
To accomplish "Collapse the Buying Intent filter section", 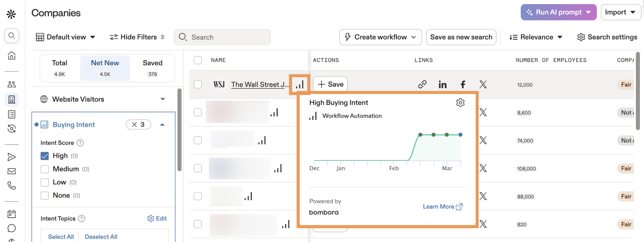I will tap(162, 125).
